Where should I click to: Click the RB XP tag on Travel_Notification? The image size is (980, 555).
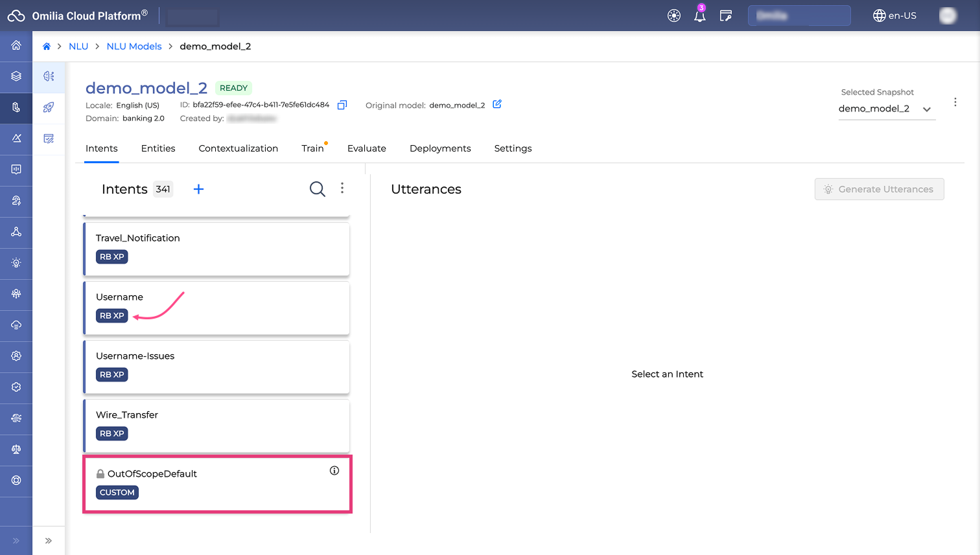[112, 257]
